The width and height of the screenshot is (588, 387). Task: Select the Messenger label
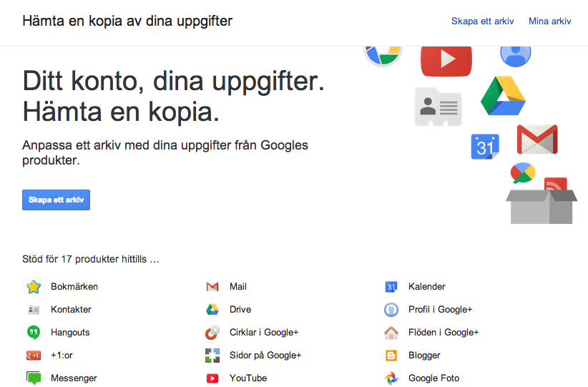(74, 378)
